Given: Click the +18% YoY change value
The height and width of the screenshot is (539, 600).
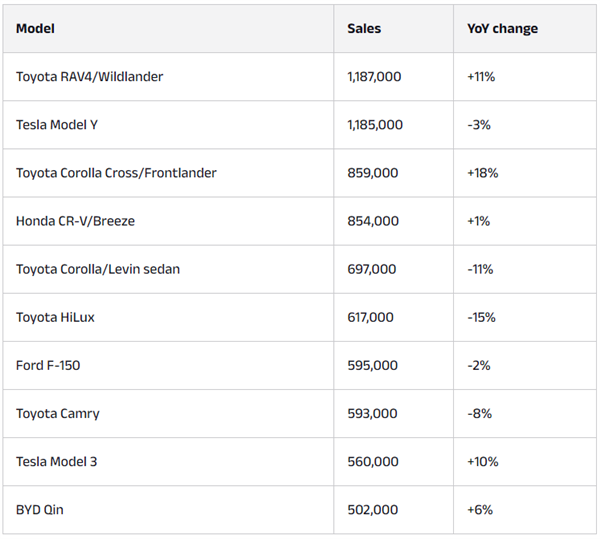Looking at the screenshot, I should tap(482, 173).
